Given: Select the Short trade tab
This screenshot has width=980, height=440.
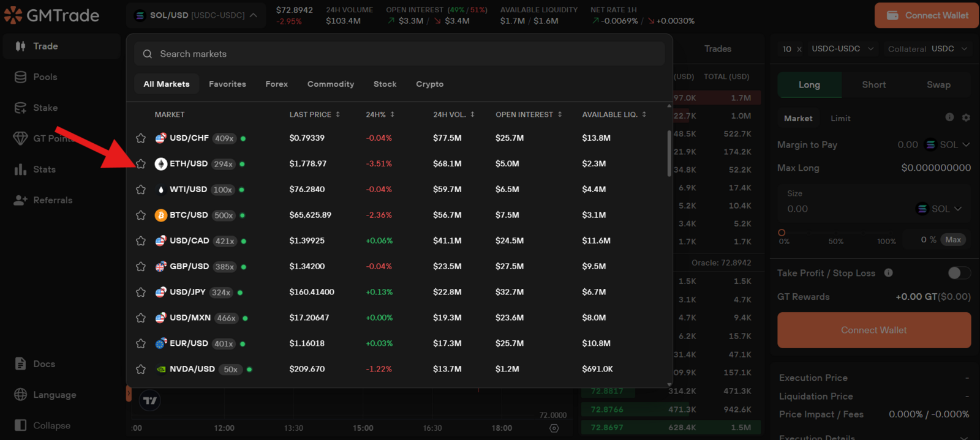Looking at the screenshot, I should pos(874,85).
